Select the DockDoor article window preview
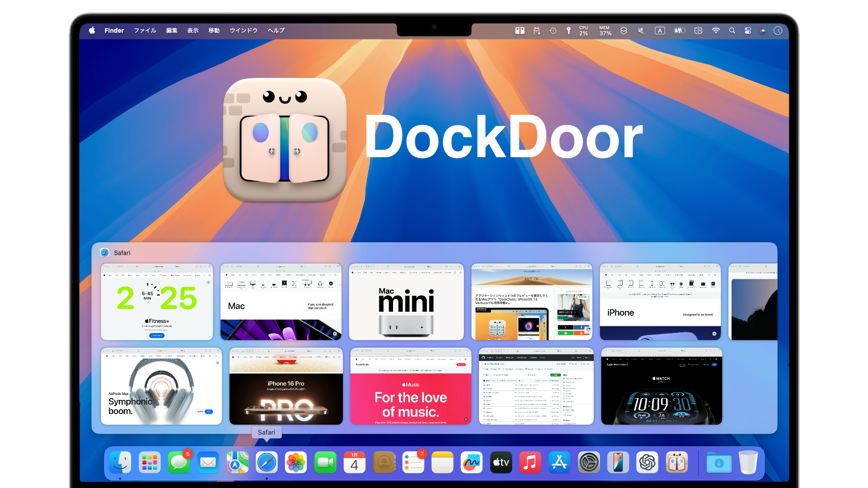The image size is (868, 488). coord(532,302)
